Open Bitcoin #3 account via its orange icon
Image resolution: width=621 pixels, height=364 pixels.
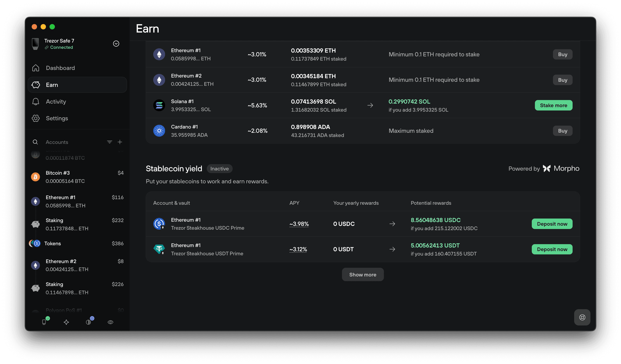(35, 177)
